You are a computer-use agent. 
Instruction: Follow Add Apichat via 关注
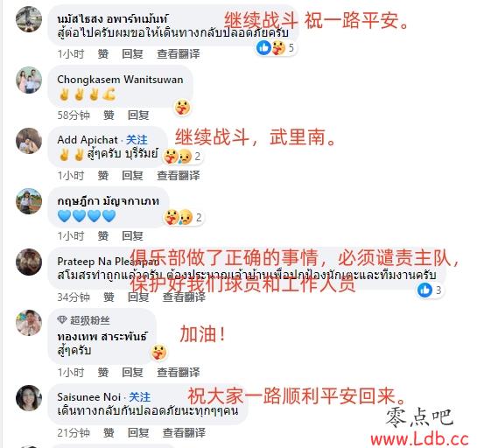point(137,140)
